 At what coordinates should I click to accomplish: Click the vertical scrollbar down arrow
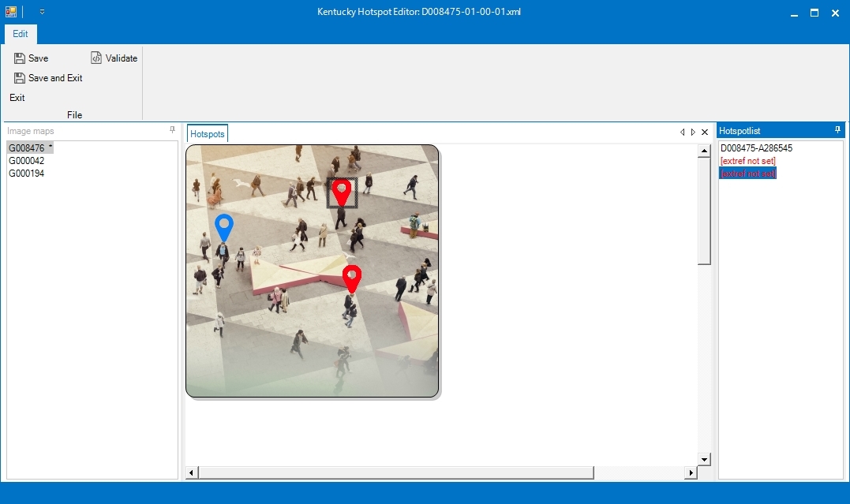[704, 458]
